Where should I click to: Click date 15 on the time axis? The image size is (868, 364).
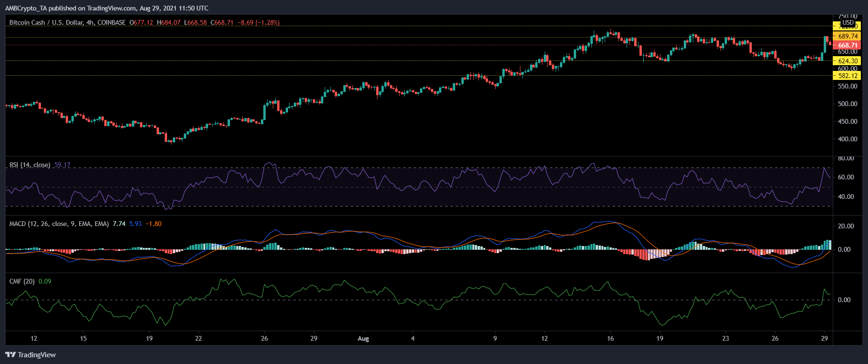83,339
